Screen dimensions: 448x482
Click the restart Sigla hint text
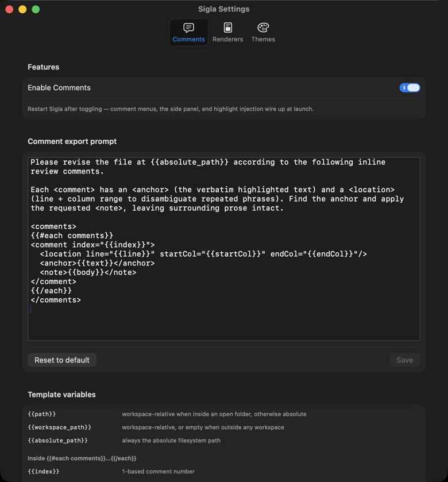pos(171,109)
